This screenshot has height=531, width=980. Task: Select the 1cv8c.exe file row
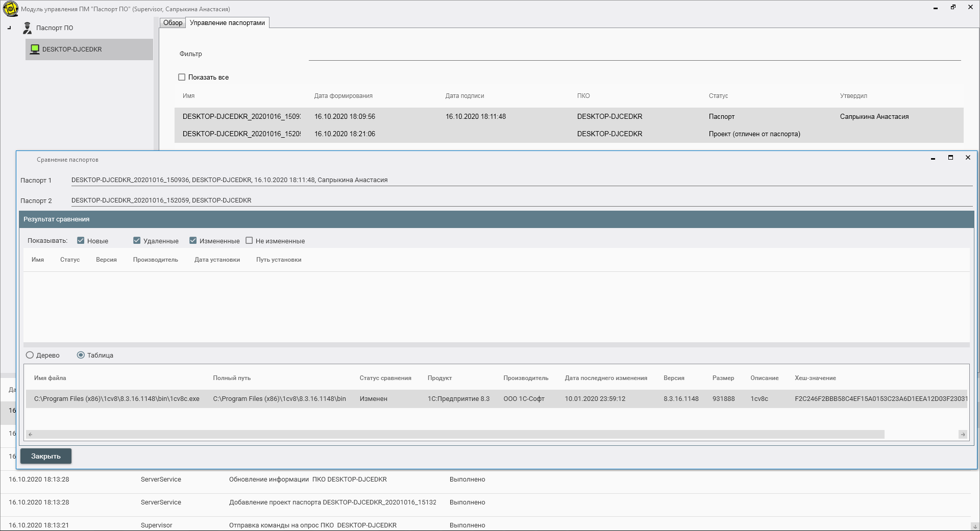pos(497,399)
